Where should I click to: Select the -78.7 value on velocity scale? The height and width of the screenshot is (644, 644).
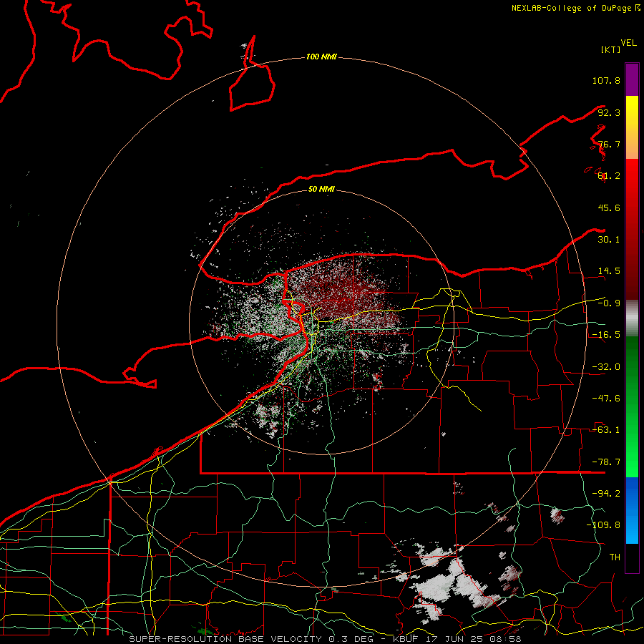606,462
